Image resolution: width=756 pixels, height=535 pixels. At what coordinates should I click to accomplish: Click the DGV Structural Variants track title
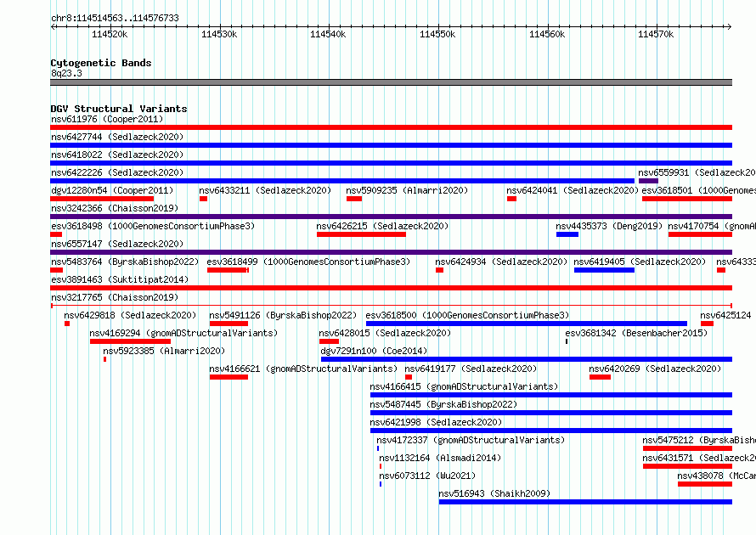click(119, 109)
